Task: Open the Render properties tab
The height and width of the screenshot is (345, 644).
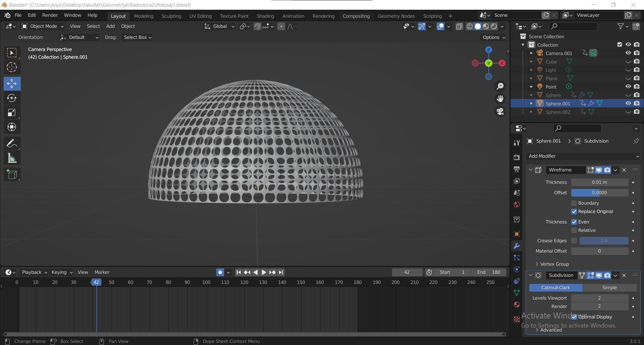Action: [x=517, y=157]
